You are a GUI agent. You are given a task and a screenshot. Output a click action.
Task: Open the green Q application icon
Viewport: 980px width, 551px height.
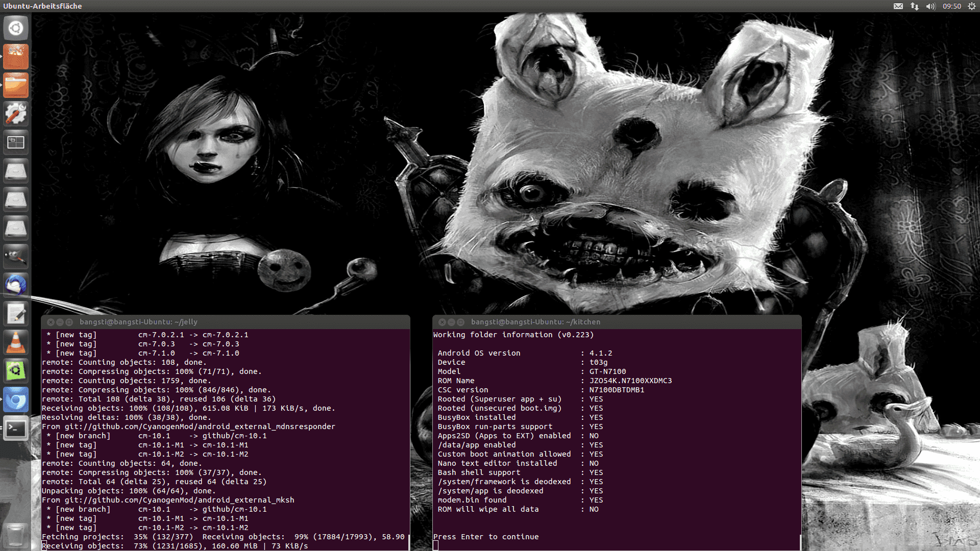point(16,371)
